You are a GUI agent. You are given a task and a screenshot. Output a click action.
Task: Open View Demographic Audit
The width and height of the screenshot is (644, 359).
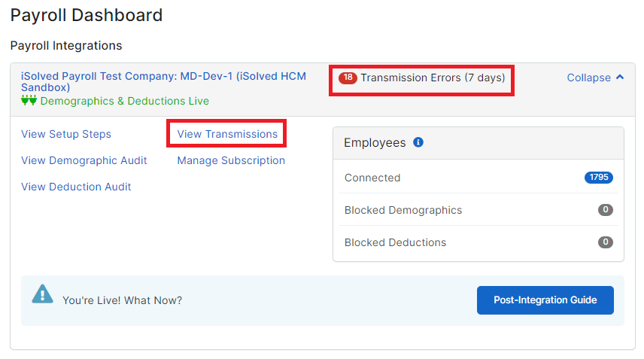tap(84, 160)
